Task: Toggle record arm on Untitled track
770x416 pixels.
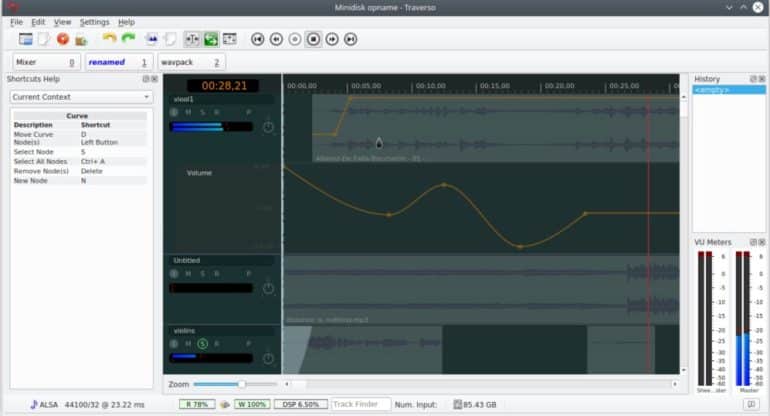Action: tap(217, 273)
